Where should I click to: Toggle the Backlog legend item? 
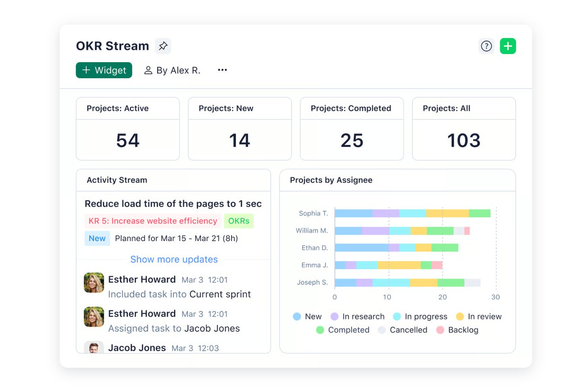[x=457, y=330]
